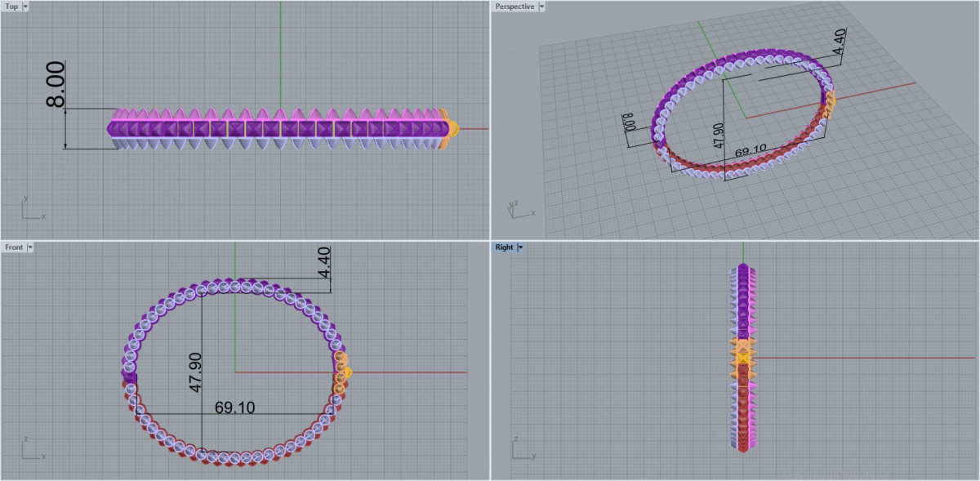Select the orange clasp in Front view
Viewport: 980px width, 481px height.
[x=341, y=371]
